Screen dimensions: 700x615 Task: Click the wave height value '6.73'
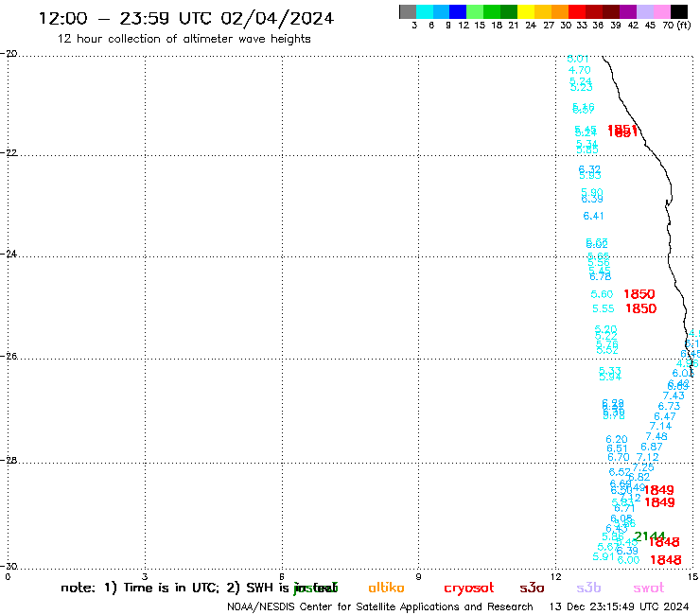click(x=669, y=406)
